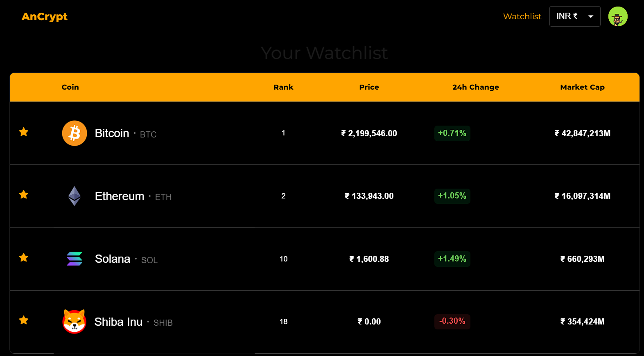Select the BTC ticker symbol

coord(148,135)
